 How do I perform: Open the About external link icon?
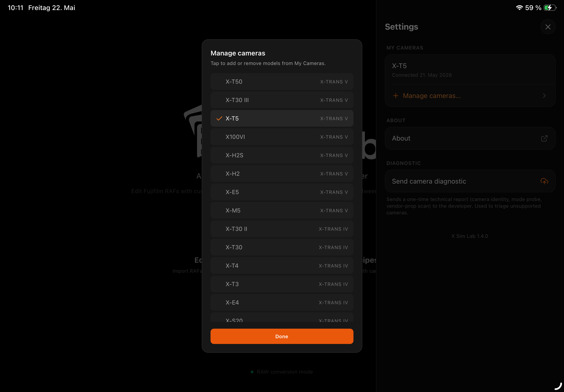coord(544,138)
